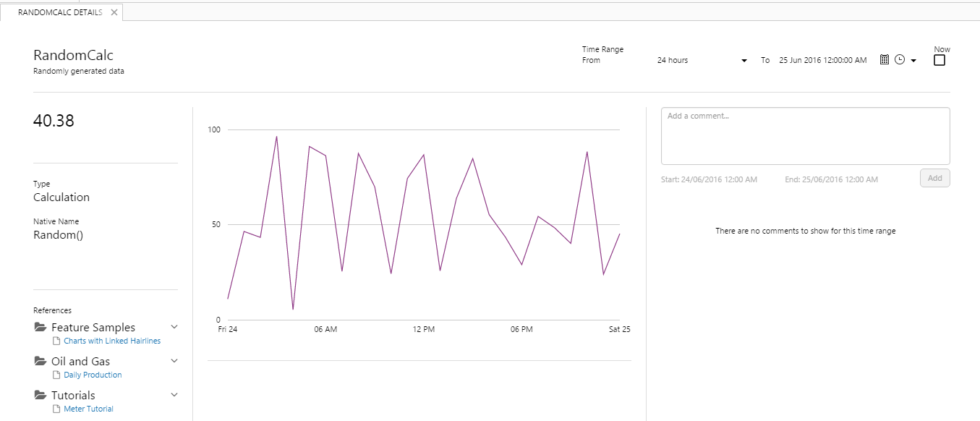The height and width of the screenshot is (421, 980).
Task: Click document icon beside Daily Production
Action: pyautogui.click(x=57, y=375)
